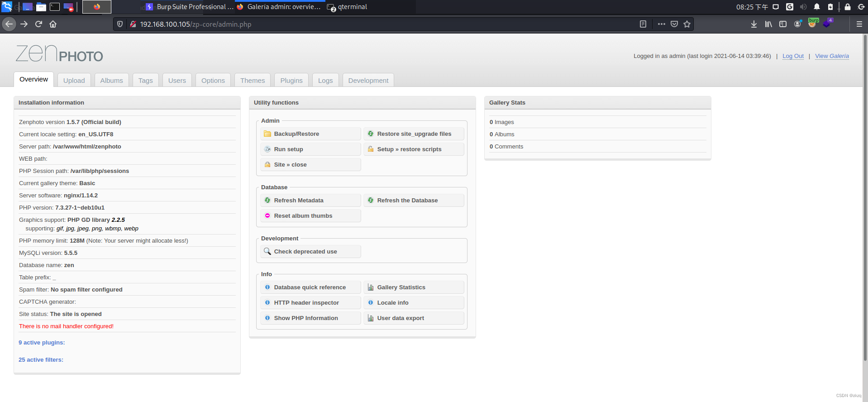Click the Zenphoto logo
Screen dimensions: 868x402
click(59, 53)
